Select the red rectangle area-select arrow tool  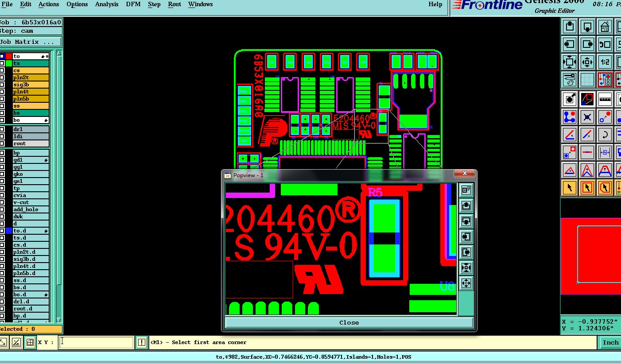coord(587,188)
